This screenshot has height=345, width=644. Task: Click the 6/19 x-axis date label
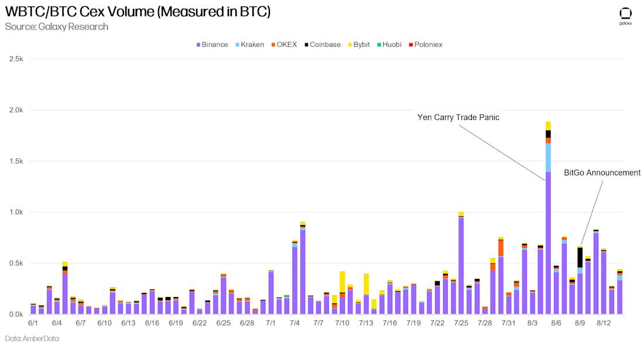[176, 323]
